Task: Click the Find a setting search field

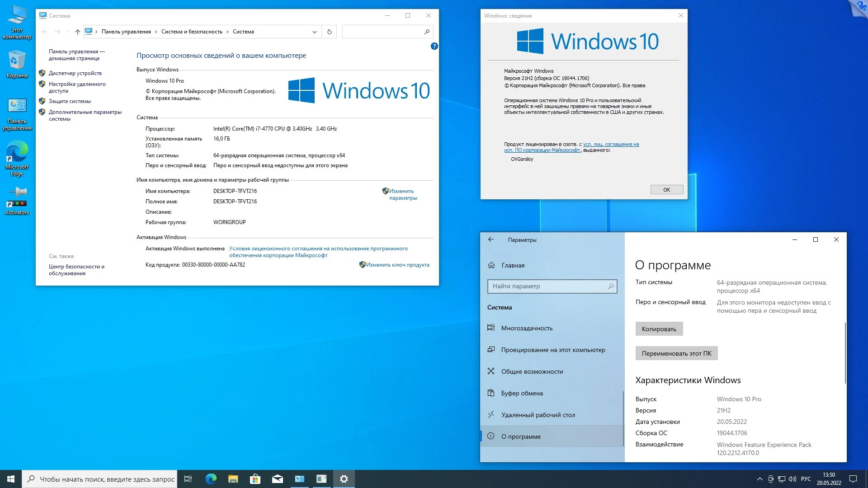Action: [x=548, y=286]
